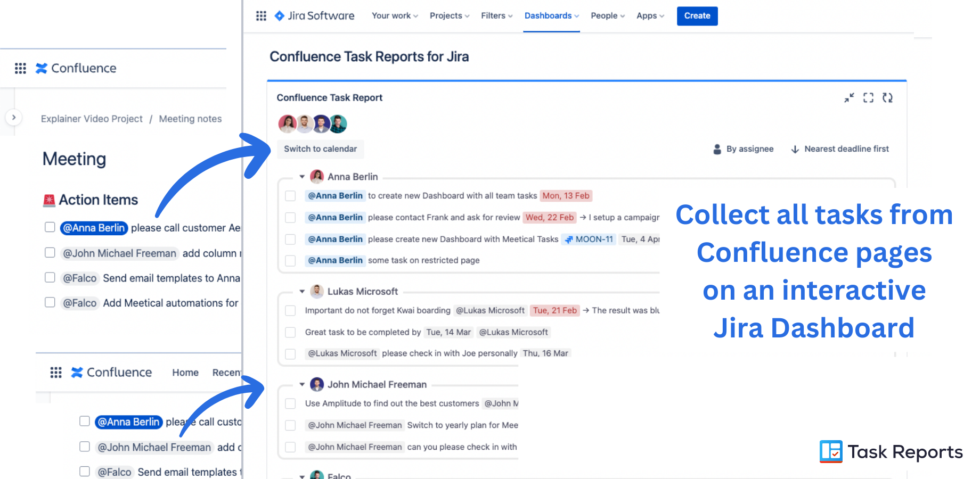Collapse the Lukas Microsoft task group
980x479 pixels.
coord(302,292)
